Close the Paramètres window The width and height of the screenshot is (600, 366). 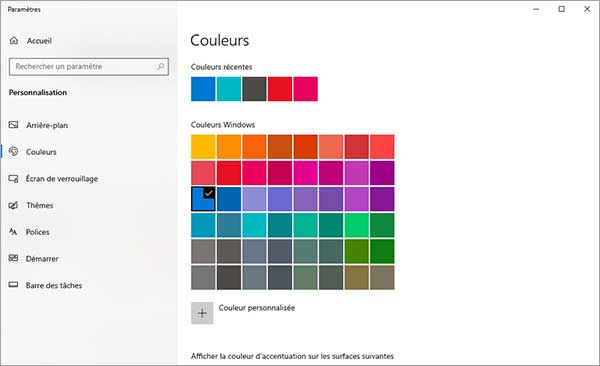click(587, 9)
